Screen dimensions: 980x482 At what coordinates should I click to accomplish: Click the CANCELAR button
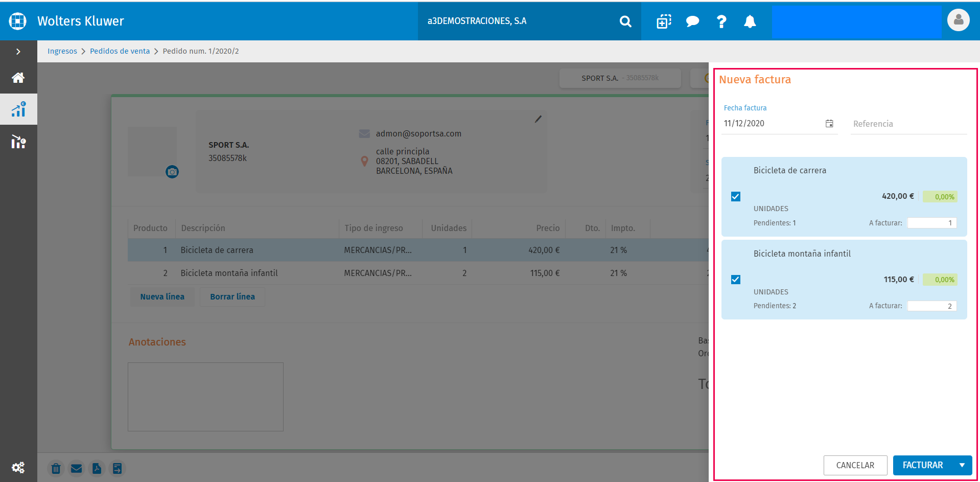(855, 465)
